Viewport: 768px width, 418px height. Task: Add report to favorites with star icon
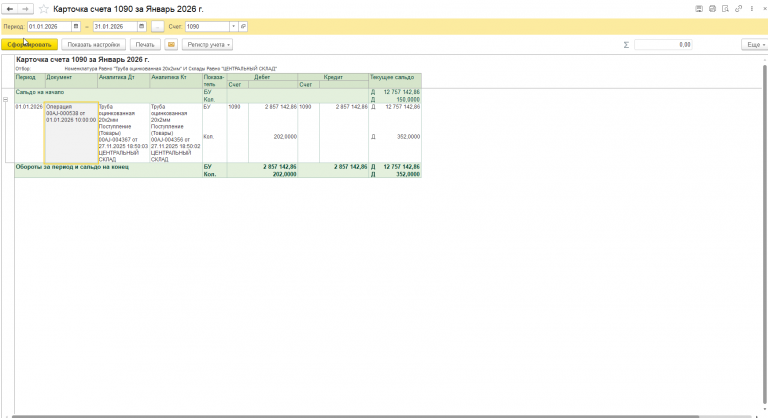coord(44,9)
